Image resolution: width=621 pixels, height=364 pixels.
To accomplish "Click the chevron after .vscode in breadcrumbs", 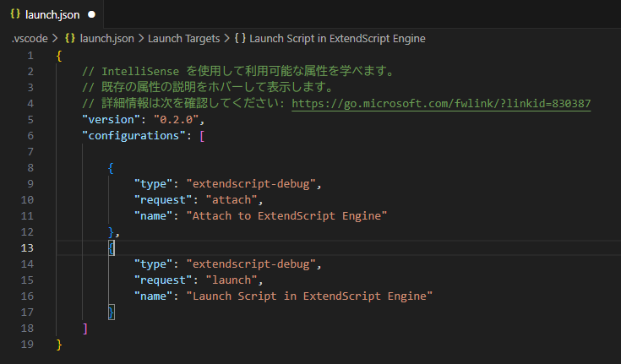I will [55, 38].
